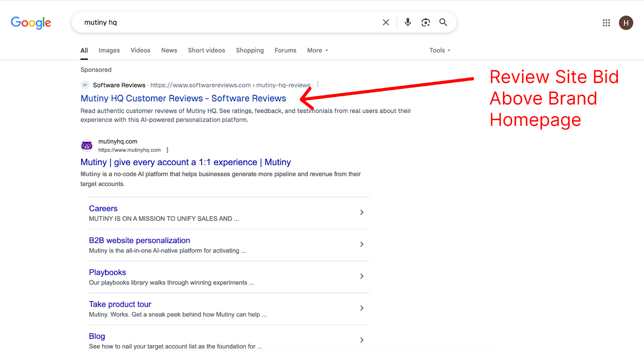Click the Software Reviews favicon
The image size is (644, 351).
[85, 85]
